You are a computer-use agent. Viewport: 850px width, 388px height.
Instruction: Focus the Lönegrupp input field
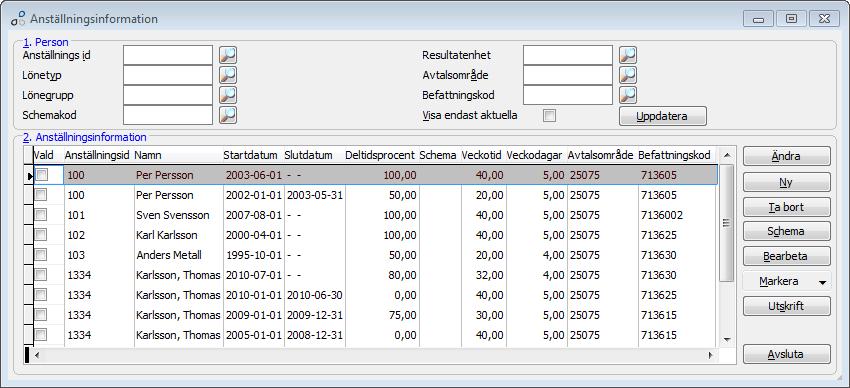click(168, 95)
